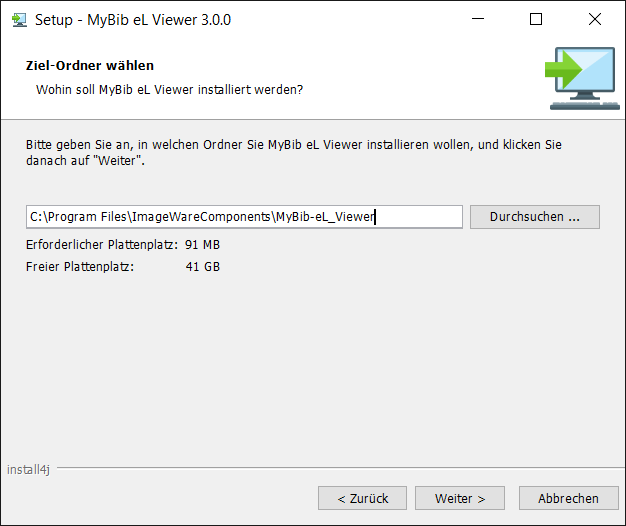
Task: Click the monitor with green arrow graphic
Action: [x=582, y=78]
